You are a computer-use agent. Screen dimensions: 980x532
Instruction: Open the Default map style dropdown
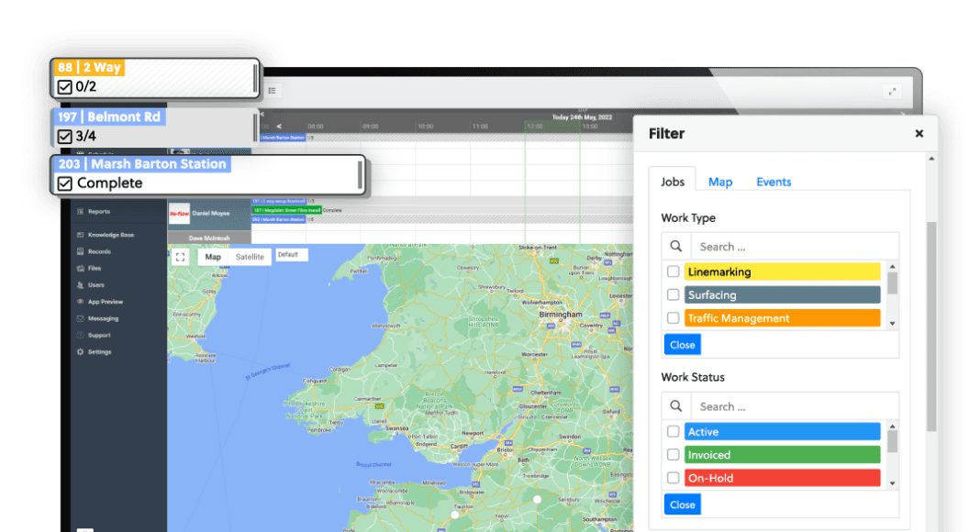pos(290,255)
